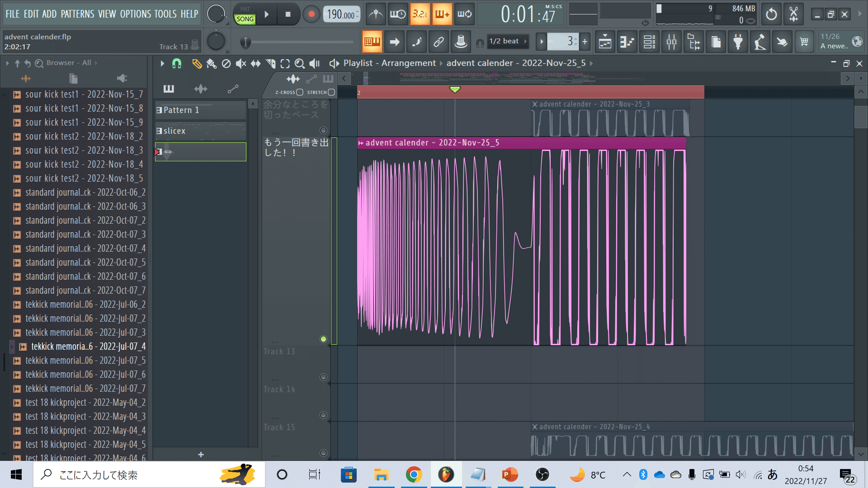868x488 pixels.
Task: Open the Channel rack icon
Action: [649, 42]
